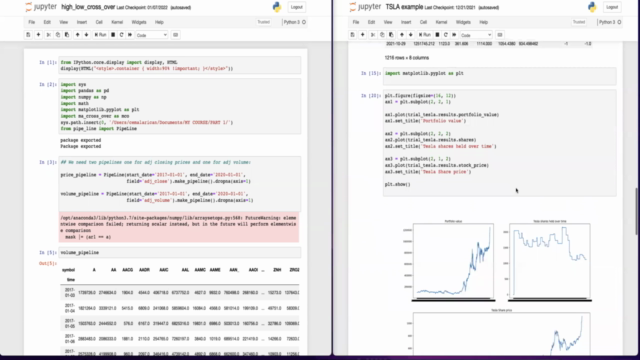Screen dimensions: 640x360
Task: Open Edit menu in high_low_cross_over notebook
Action: 47,22
